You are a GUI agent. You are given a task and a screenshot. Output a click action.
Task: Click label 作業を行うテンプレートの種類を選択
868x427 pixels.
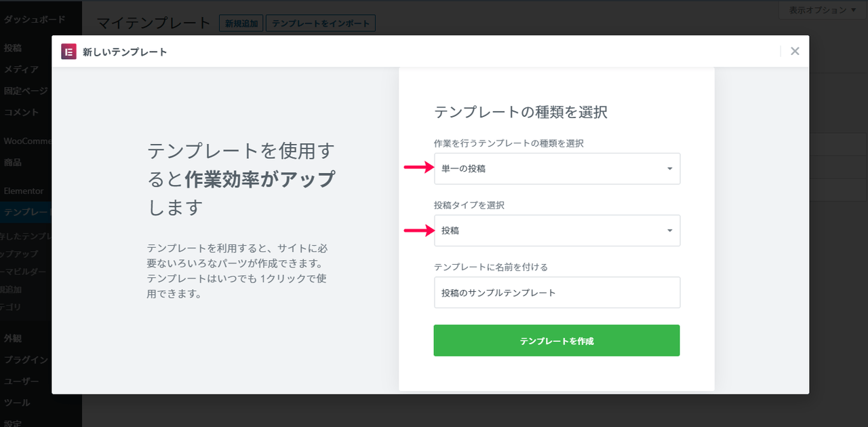coord(509,143)
